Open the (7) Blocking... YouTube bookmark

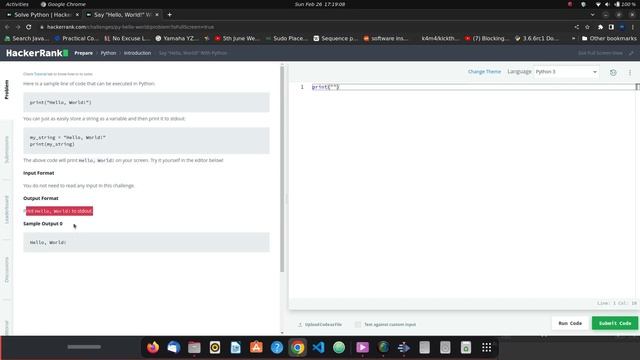point(487,38)
